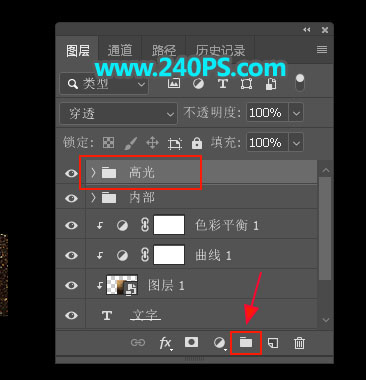Image resolution: width=366 pixels, height=380 pixels.
Task: Open the fx layer style menu
Action: coord(166,343)
